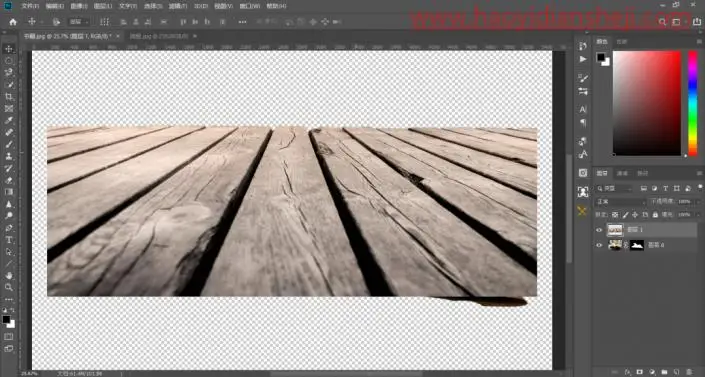Click the rainbow hue slider strip
705x377 pixels.
coord(693,103)
